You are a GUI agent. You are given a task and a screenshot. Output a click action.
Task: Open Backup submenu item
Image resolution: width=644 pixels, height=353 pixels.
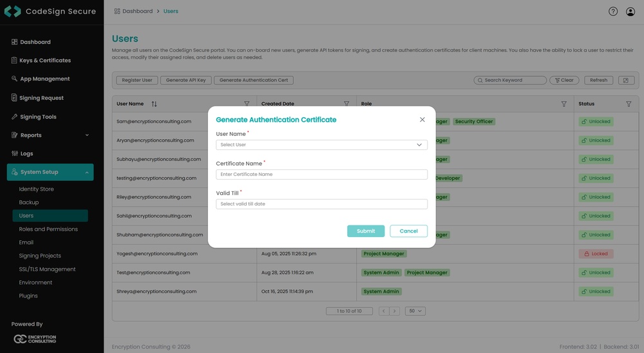click(29, 202)
